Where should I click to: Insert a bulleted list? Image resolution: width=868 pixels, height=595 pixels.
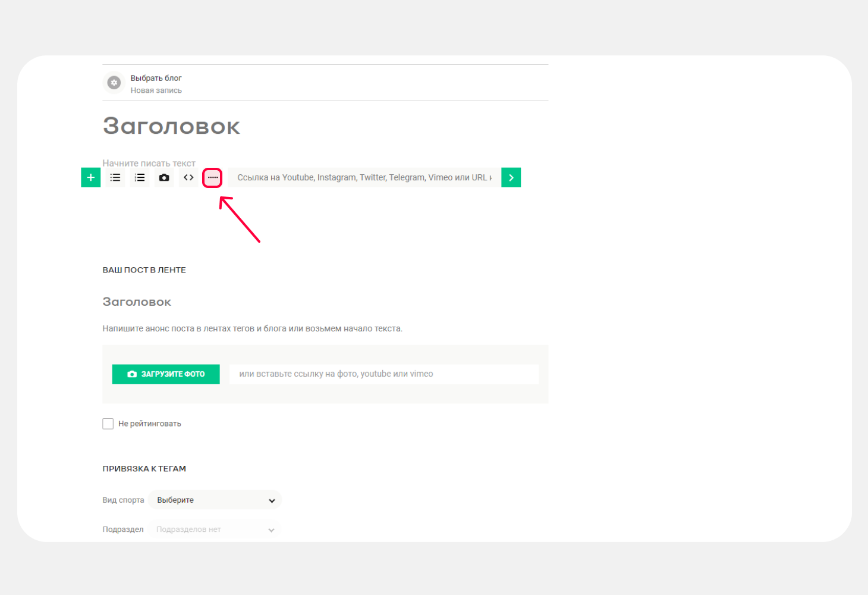tap(115, 177)
